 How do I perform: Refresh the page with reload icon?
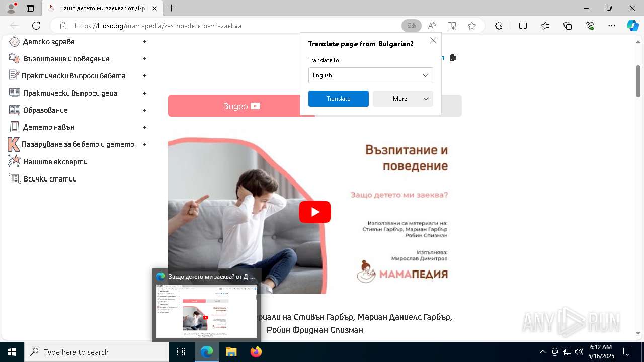coord(36,26)
